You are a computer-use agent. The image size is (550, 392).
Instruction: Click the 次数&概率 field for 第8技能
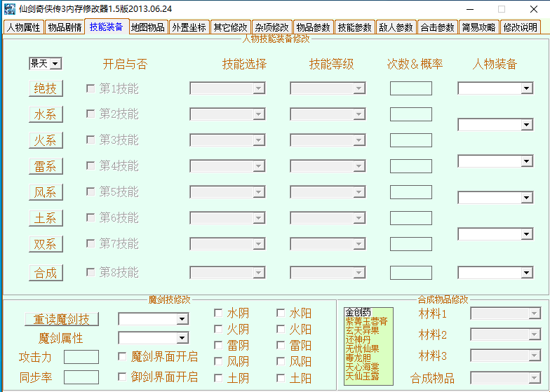[411, 272]
